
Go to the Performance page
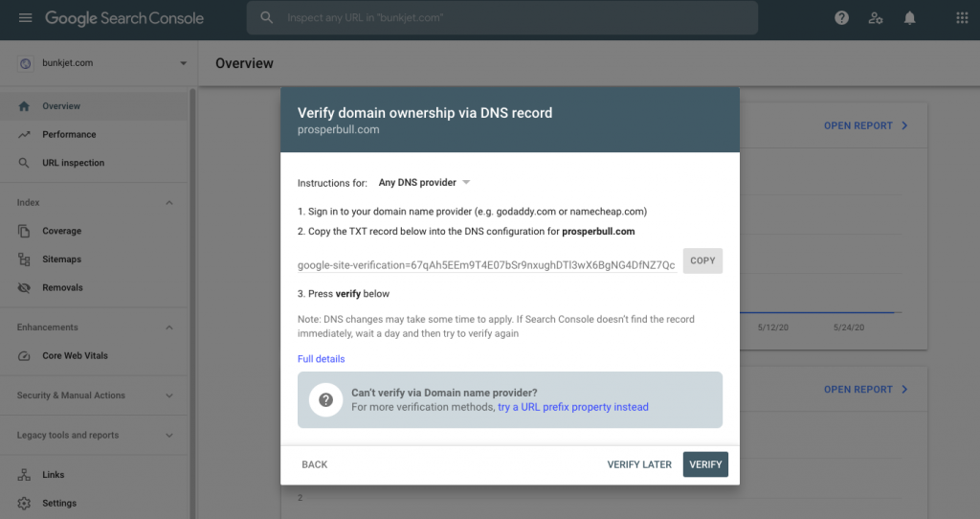tap(69, 135)
